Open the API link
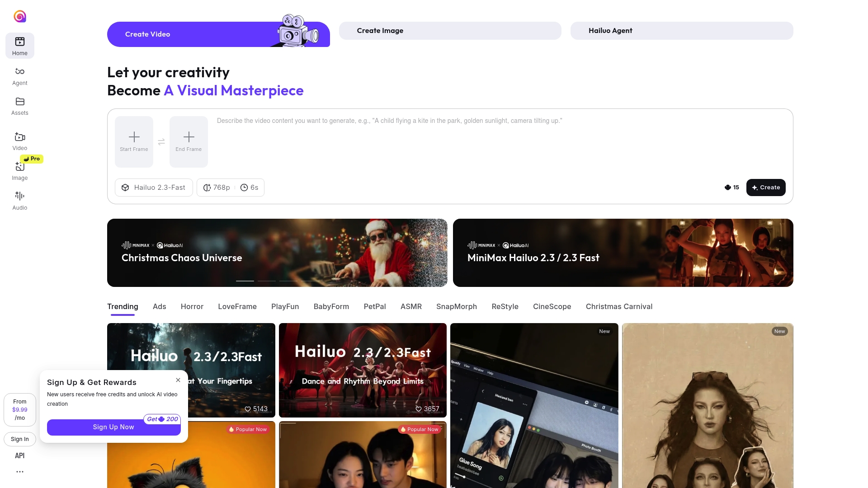The height and width of the screenshot is (488, 868). point(20,456)
